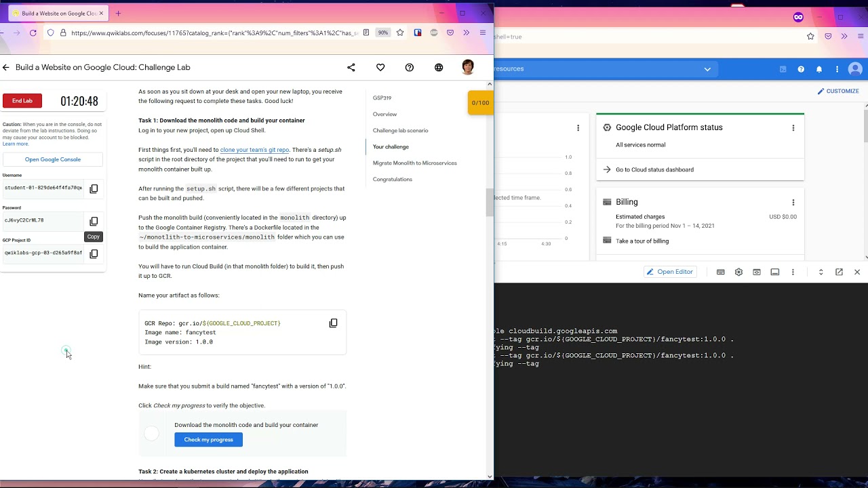
Task: Bookmark the Qwiklabs page with the star
Action: 400,33
